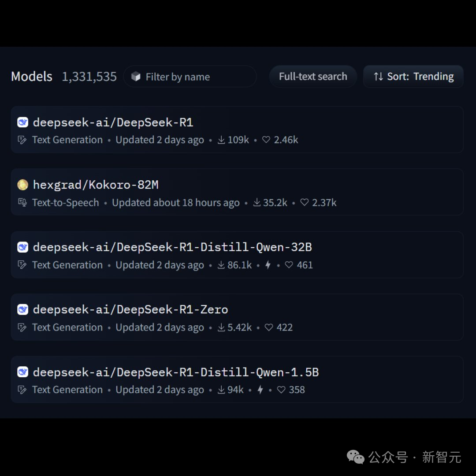Click the 358 likes value
This screenshot has height=476, width=476.
click(x=297, y=390)
